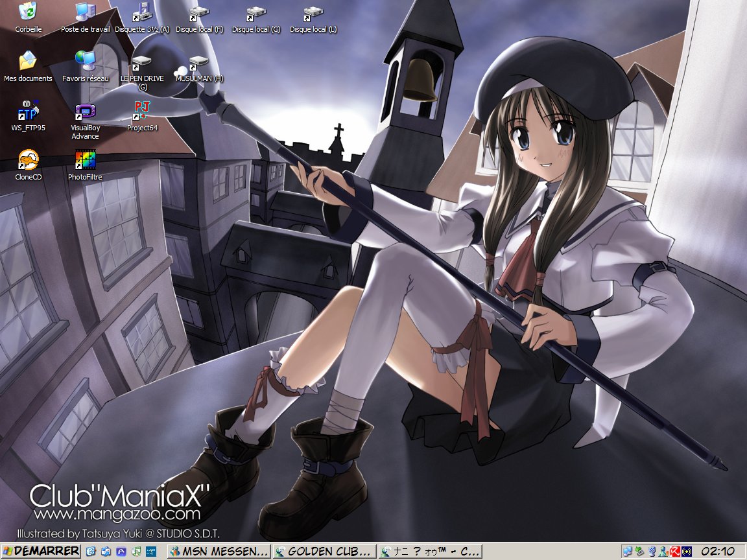Launch Outlook Express envelope quick launch icon

click(106, 552)
